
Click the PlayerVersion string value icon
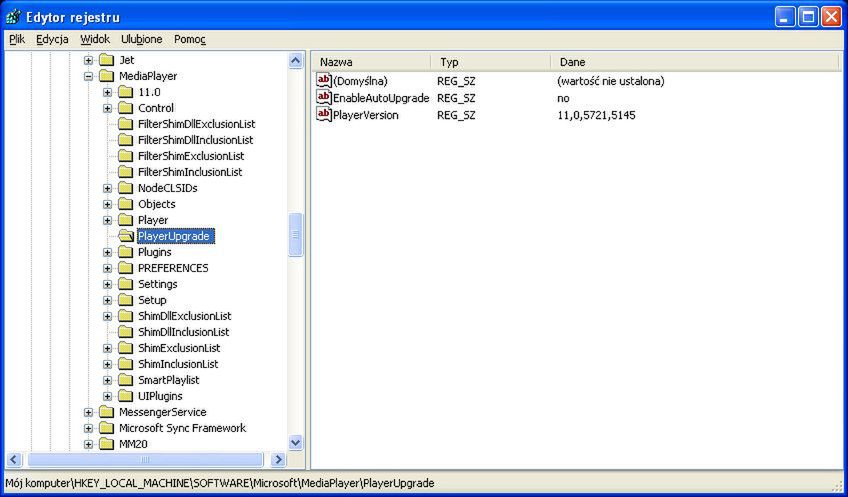coord(324,115)
